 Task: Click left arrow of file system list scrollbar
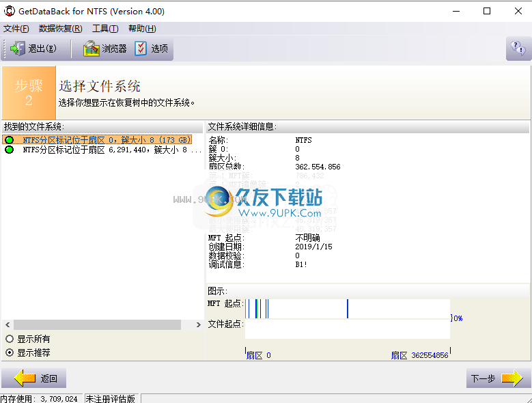(x=8, y=324)
